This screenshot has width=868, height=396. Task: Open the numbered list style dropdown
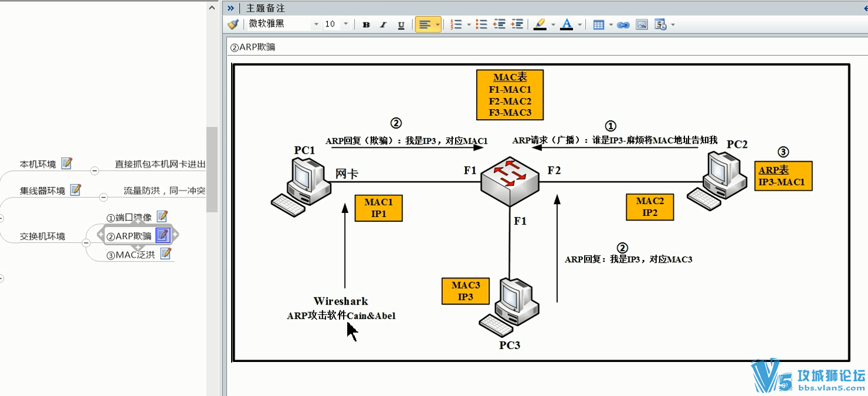[x=469, y=25]
